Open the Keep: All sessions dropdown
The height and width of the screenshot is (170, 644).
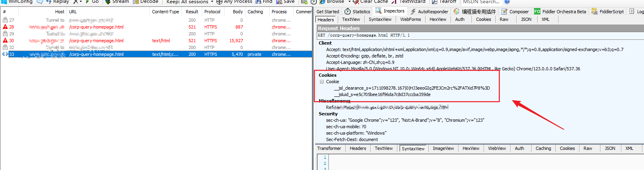[x=190, y=2]
